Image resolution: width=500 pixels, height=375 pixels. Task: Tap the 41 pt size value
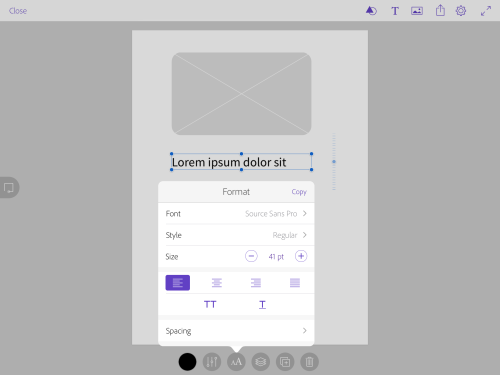point(276,257)
